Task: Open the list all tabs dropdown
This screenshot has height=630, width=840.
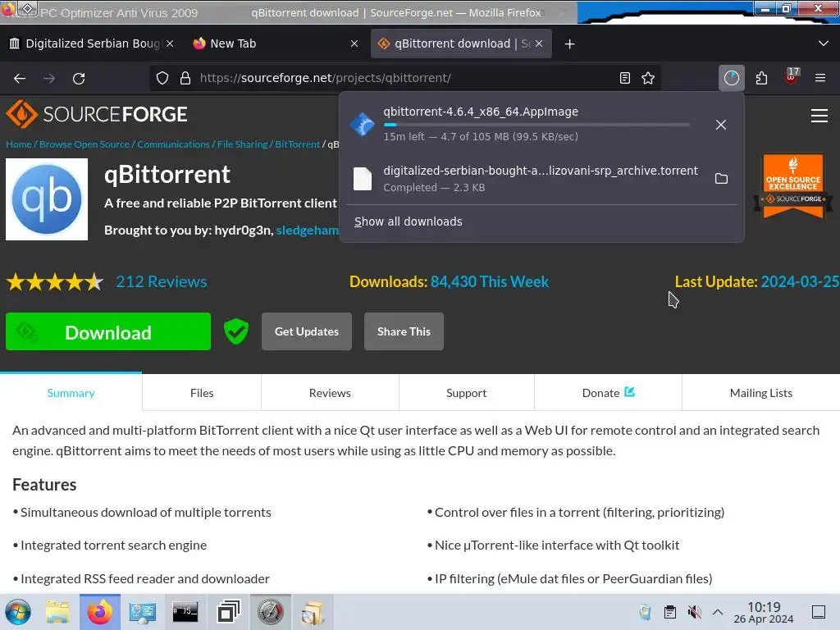Action: point(824,43)
